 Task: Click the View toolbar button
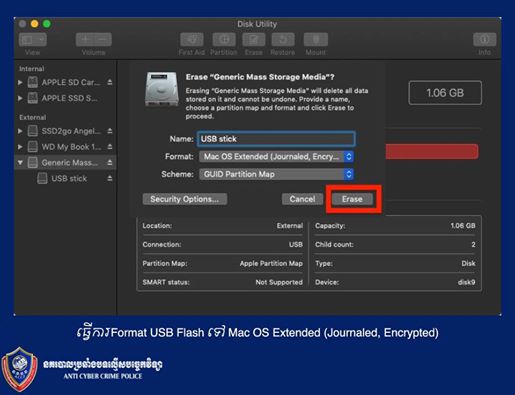33,40
